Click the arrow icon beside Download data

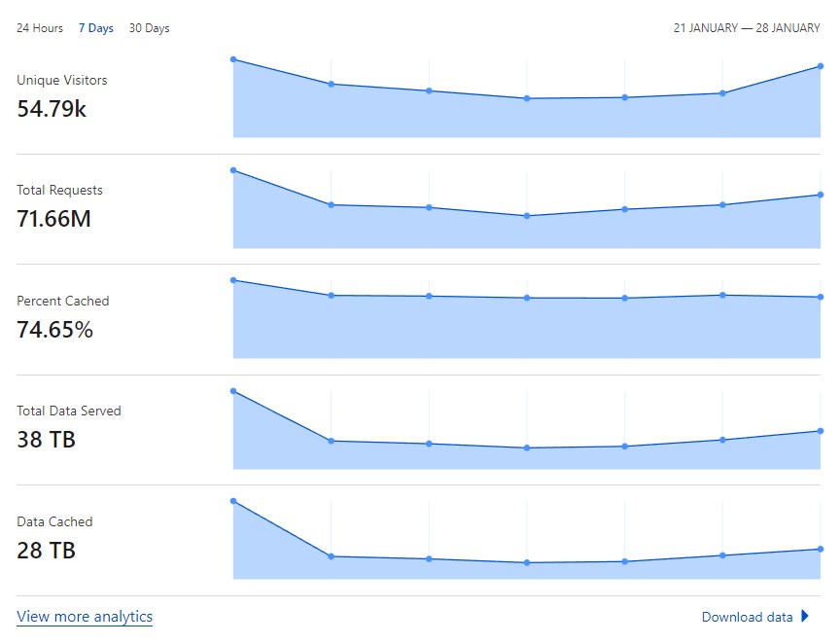[805, 616]
